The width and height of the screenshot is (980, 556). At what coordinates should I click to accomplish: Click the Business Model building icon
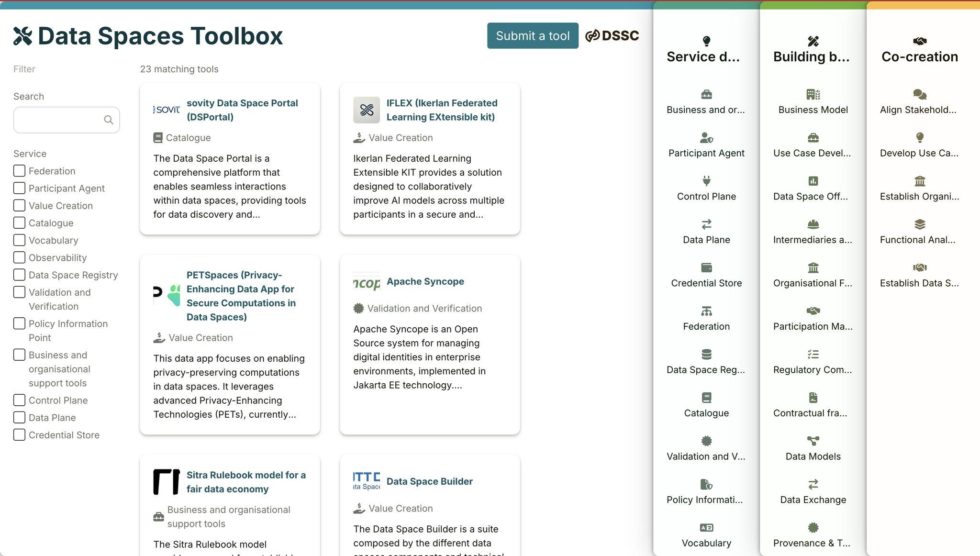click(x=813, y=94)
